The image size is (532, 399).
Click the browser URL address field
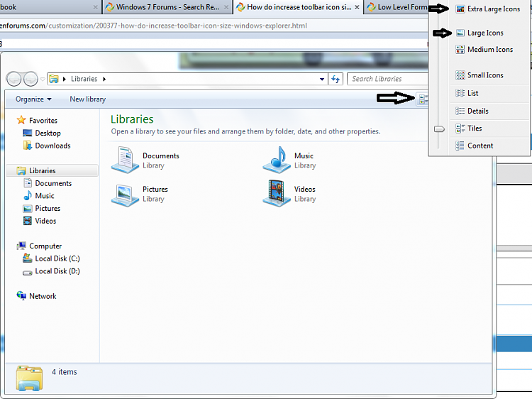point(214,26)
